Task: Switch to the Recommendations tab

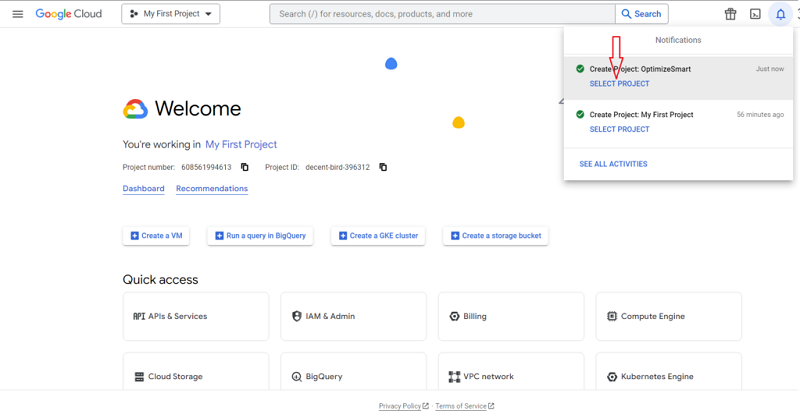Action: (x=212, y=188)
